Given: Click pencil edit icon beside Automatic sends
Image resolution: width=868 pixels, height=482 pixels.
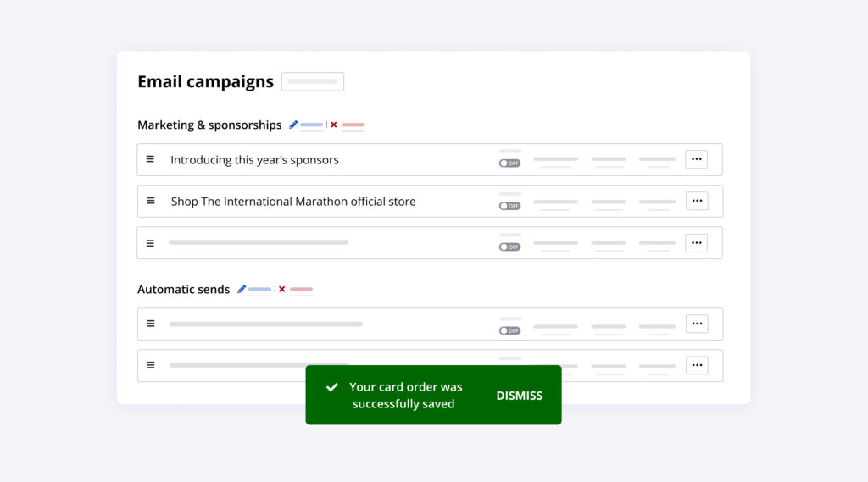Looking at the screenshot, I should (x=242, y=289).
